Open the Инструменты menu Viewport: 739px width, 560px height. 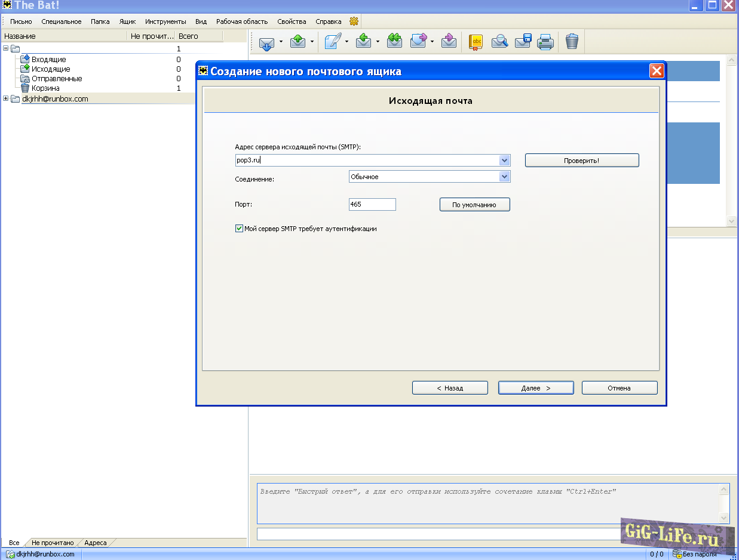tap(165, 21)
